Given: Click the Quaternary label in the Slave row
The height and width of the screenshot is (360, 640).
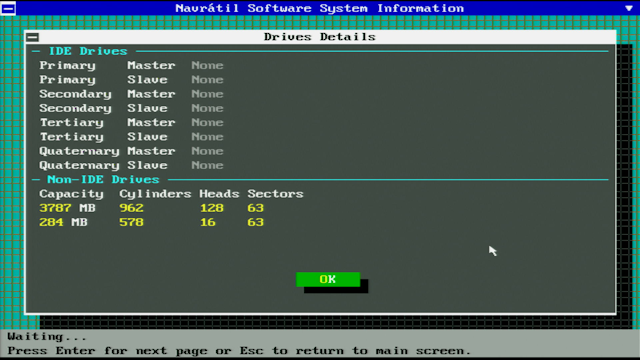Looking at the screenshot, I should point(79,166).
